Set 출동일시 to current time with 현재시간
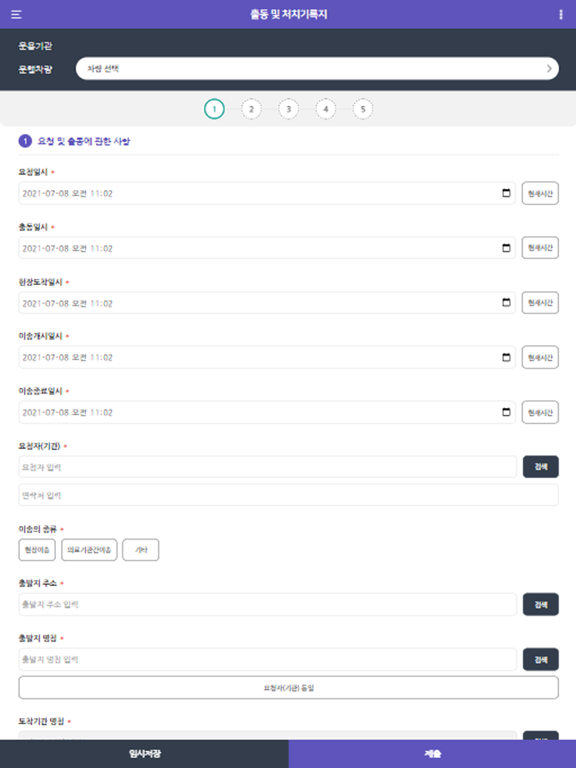The height and width of the screenshot is (768, 576). click(540, 248)
